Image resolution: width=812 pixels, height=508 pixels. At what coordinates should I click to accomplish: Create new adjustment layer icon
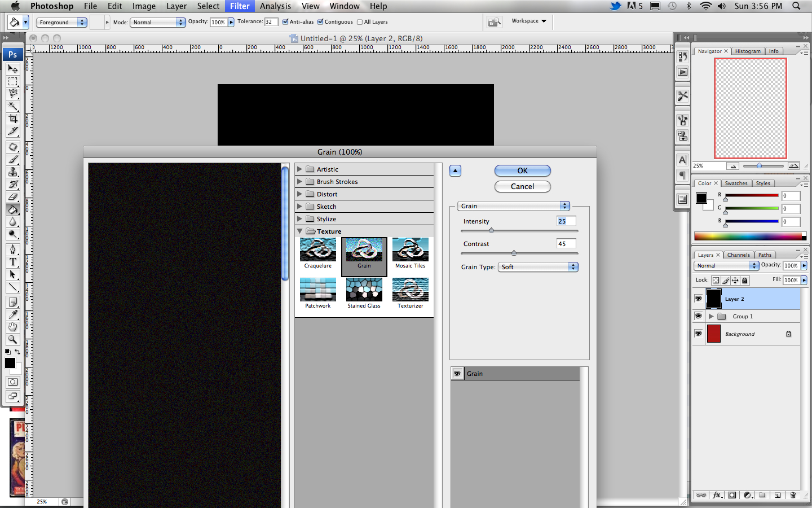(748, 495)
